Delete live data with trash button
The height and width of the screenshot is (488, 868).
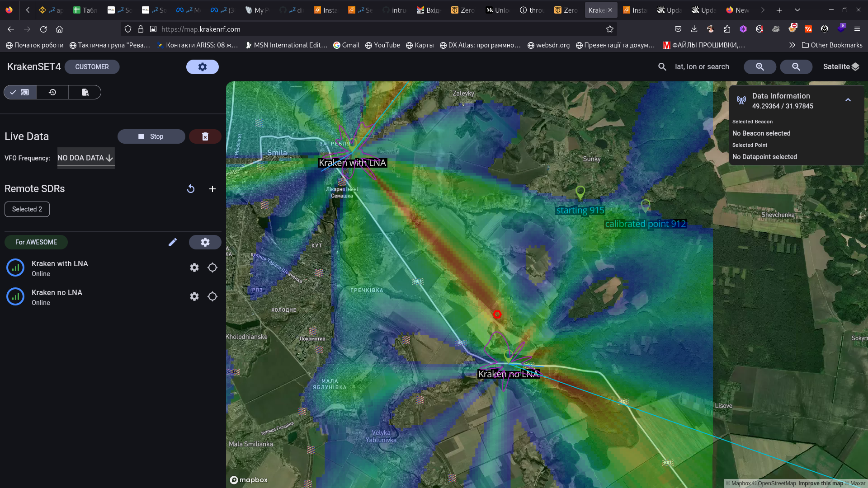pos(205,136)
